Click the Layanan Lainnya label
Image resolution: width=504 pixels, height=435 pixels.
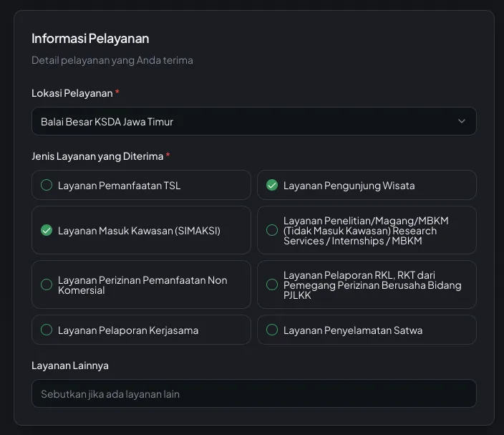[x=70, y=365]
